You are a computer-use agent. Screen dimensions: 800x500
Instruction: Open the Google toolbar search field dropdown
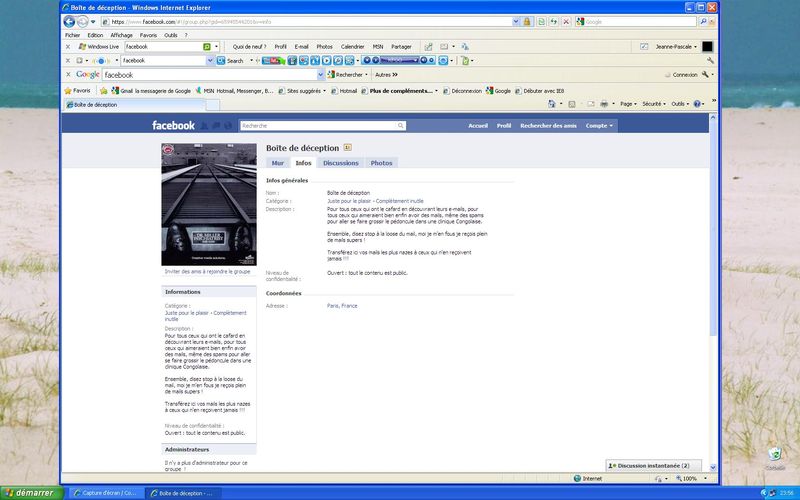pos(320,74)
